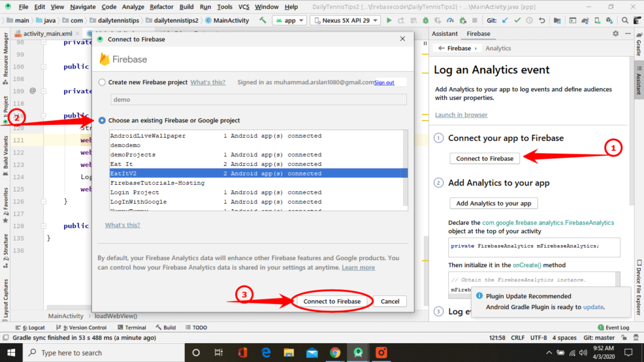Open the Refactor menu

click(161, 7)
